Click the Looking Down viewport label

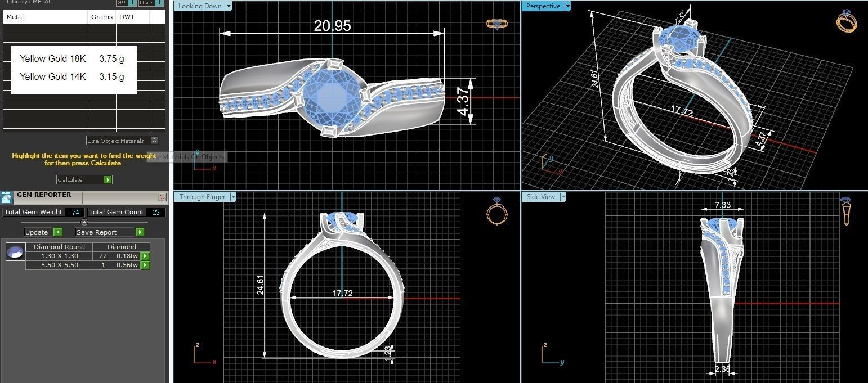point(200,6)
